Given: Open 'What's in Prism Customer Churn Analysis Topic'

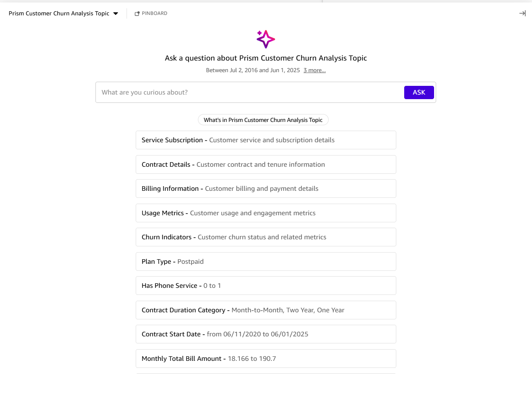Looking at the screenshot, I should click(263, 120).
